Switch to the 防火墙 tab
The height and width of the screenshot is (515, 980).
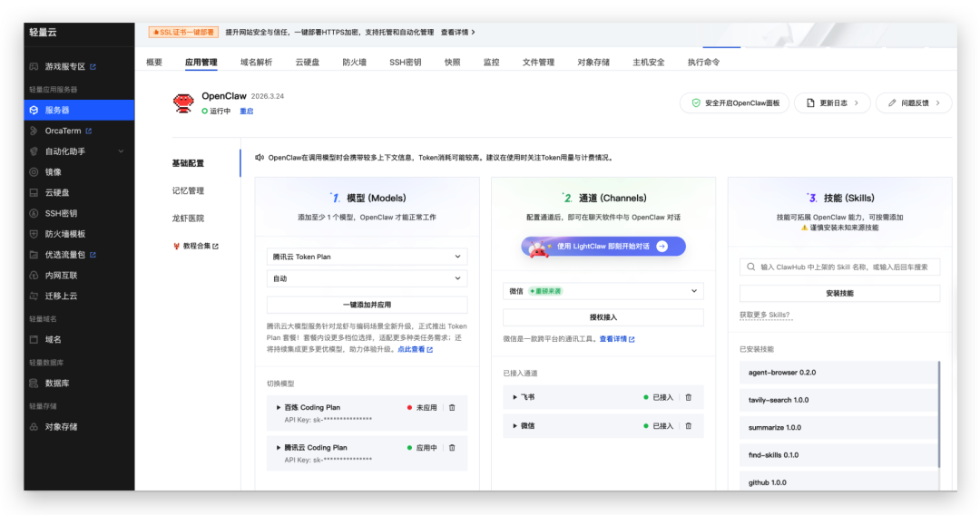point(355,63)
